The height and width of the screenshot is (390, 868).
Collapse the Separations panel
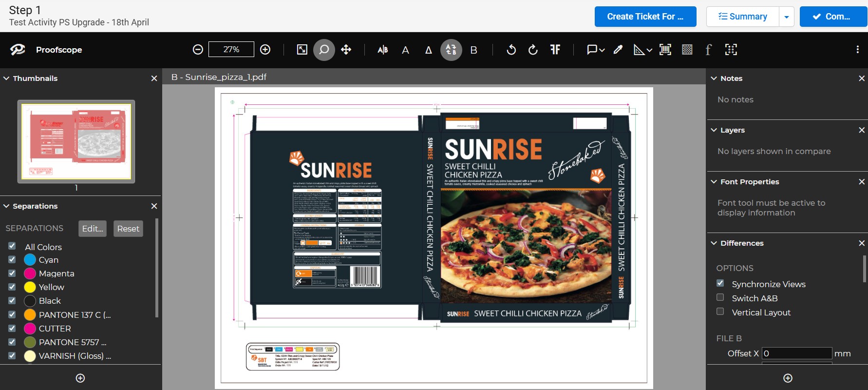coord(6,206)
